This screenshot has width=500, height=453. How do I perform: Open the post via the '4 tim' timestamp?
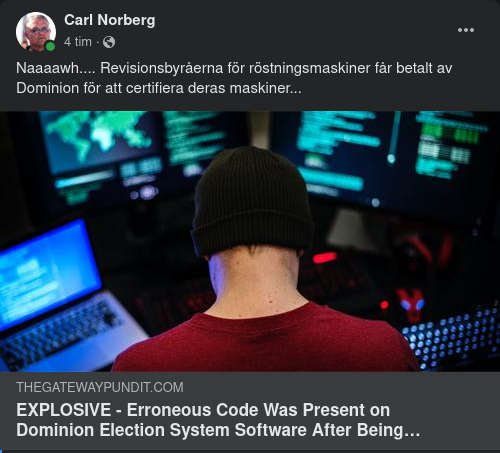tap(78, 42)
